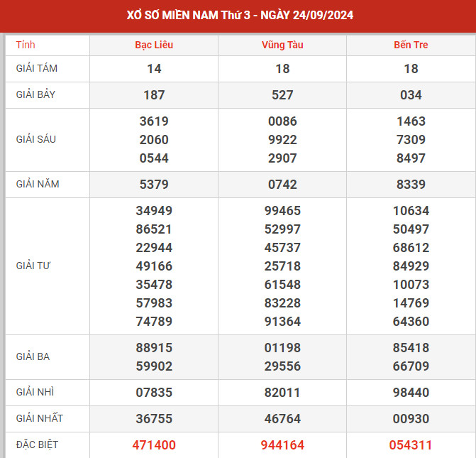Click the GIẢI NHÌ row label
The height and width of the screenshot is (458, 476).
[35, 392]
